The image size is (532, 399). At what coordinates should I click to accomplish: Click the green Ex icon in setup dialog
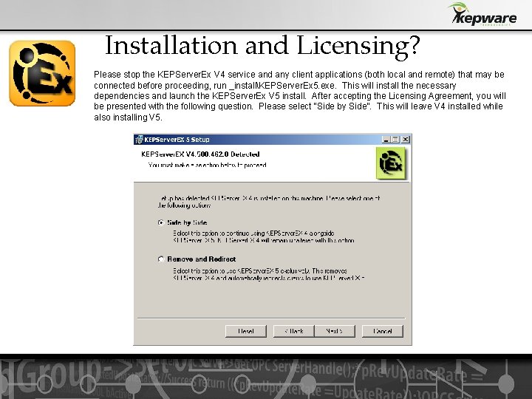[x=391, y=163]
